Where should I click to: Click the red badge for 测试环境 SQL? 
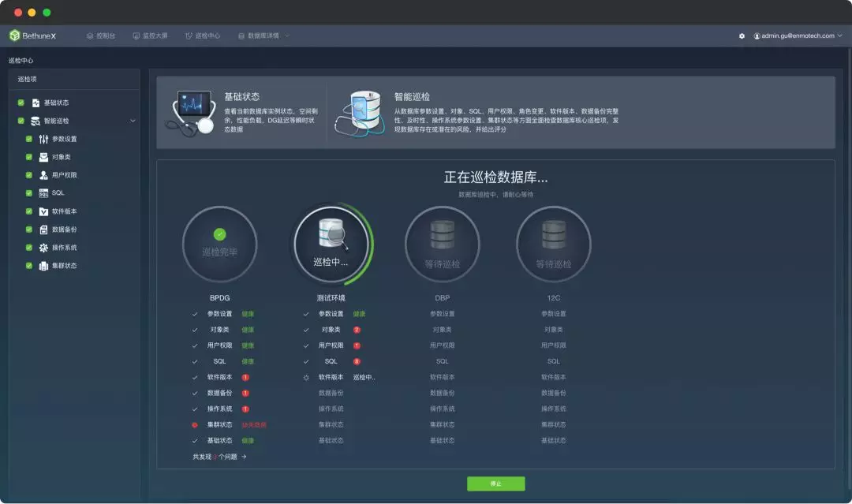click(x=357, y=362)
